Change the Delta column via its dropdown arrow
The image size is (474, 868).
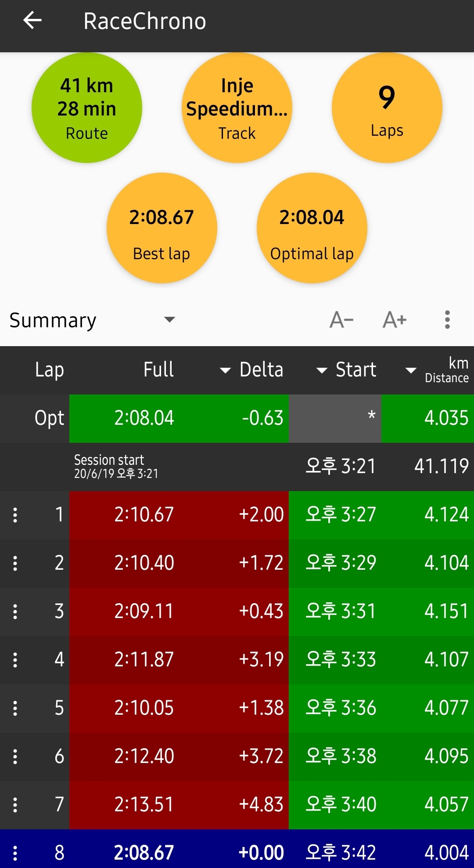tap(322, 370)
